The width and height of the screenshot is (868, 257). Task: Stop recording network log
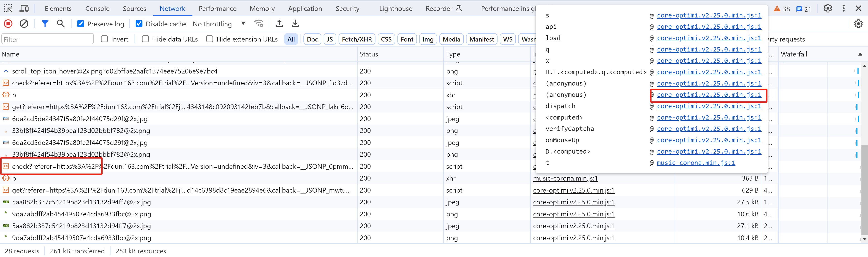pyautogui.click(x=8, y=24)
